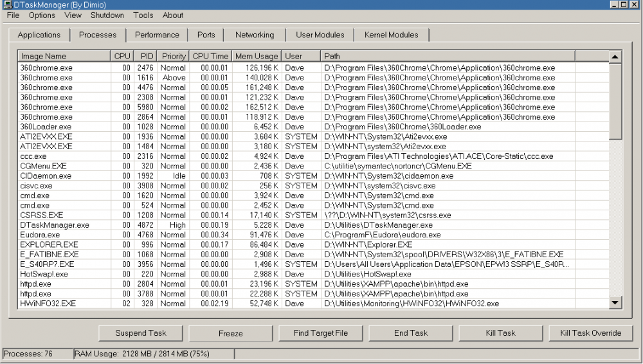Switch to the Performance tab
643x364 pixels.
(x=157, y=35)
